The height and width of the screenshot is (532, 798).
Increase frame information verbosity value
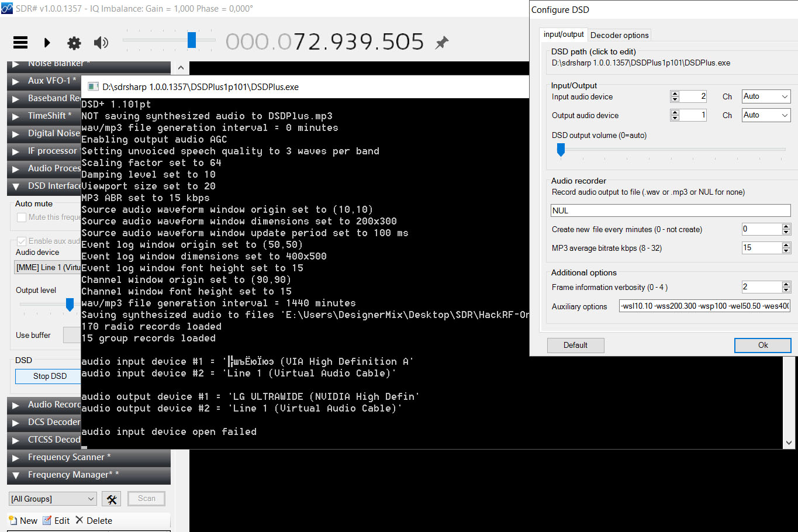click(786, 284)
